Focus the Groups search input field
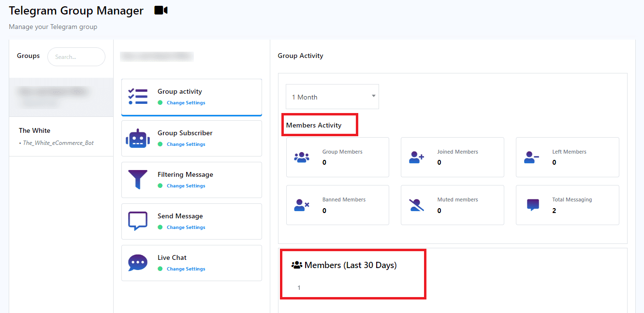Screen dimensions: 644x313 (76, 57)
